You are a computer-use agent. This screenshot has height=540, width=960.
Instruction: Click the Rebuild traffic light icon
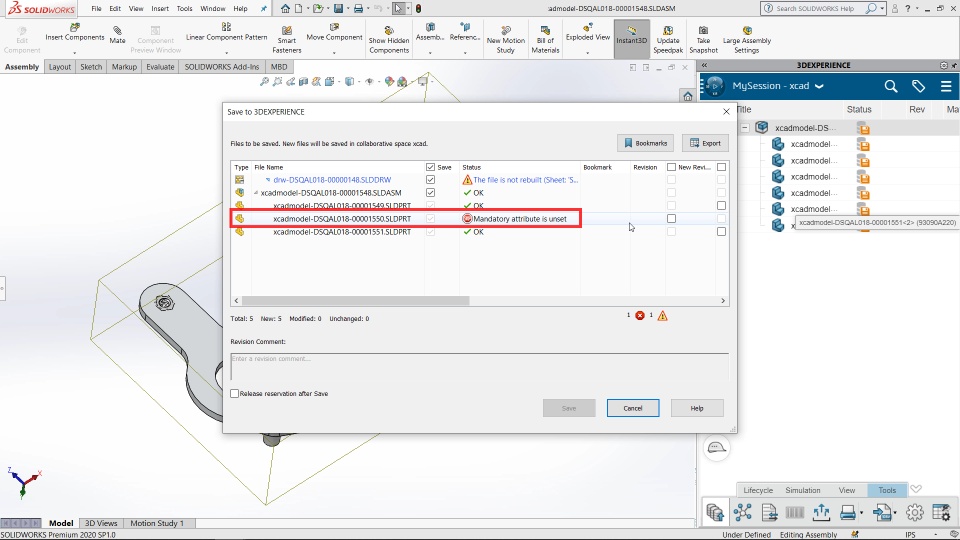click(418, 9)
